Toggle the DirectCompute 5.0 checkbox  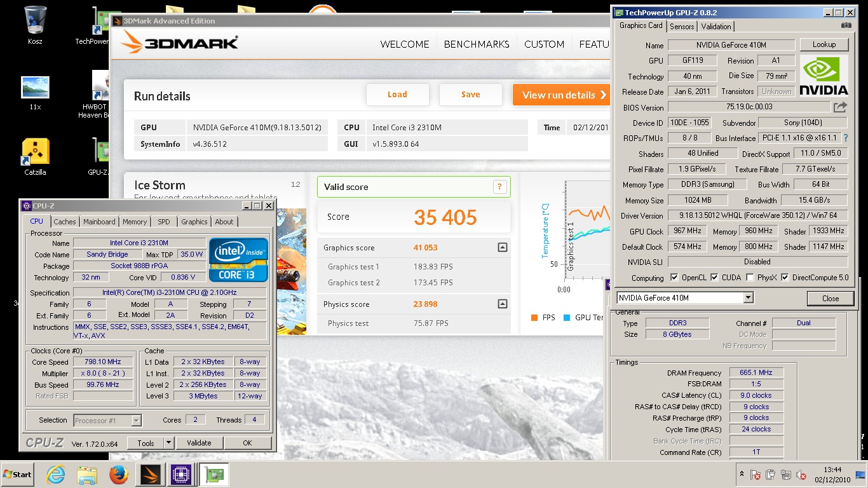coord(785,278)
